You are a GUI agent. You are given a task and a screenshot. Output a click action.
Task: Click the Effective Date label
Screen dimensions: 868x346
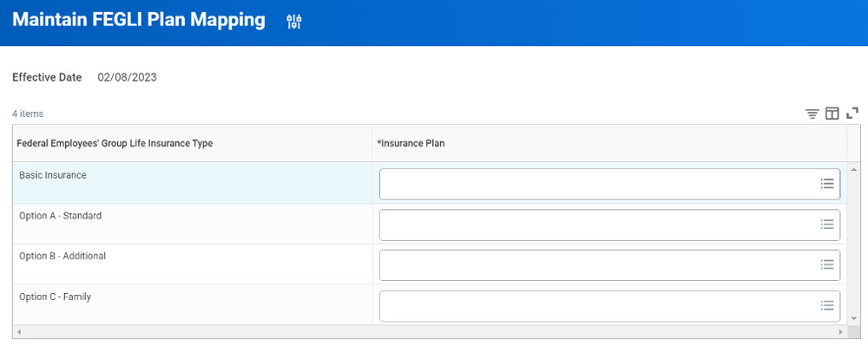tap(47, 77)
